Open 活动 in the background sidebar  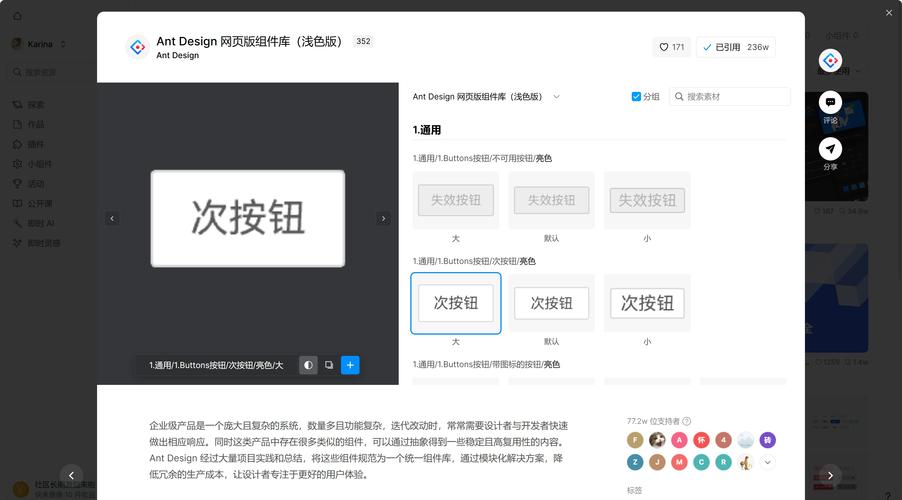(29, 184)
